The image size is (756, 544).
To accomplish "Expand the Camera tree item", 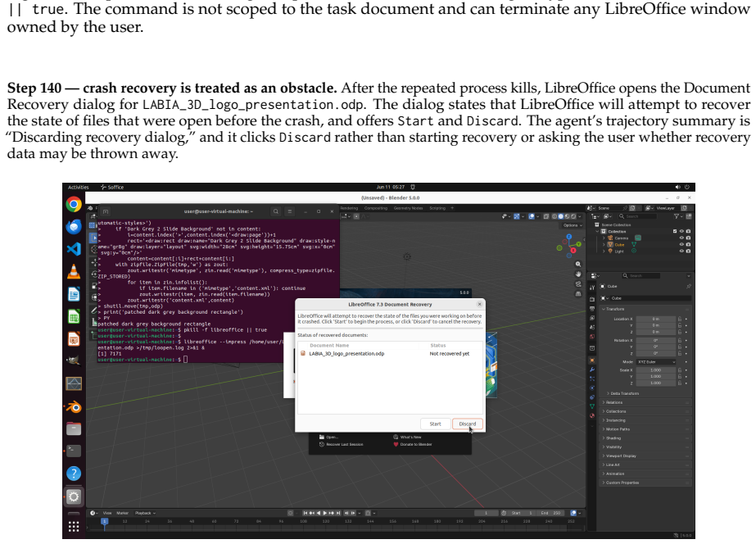I will 604,238.
